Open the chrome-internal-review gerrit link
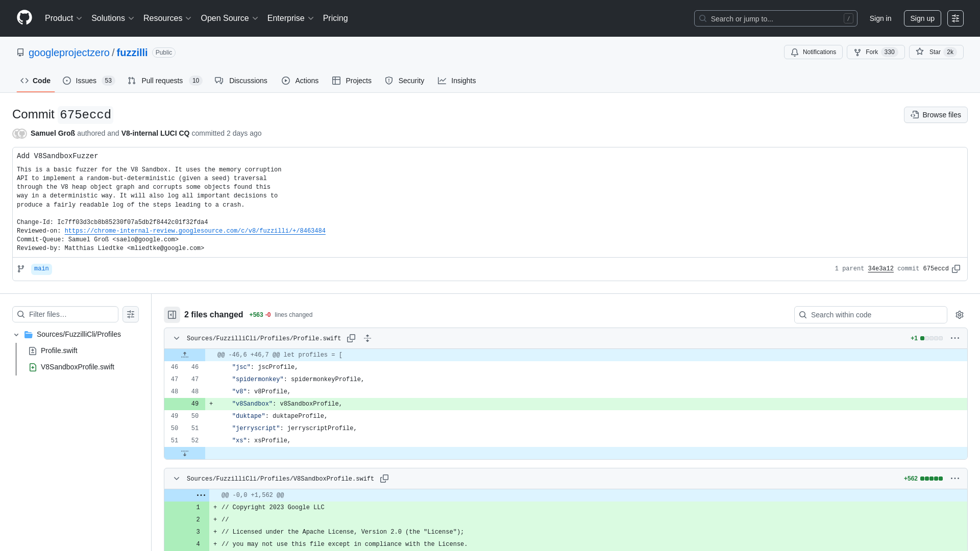This screenshot has width=980, height=551. [x=195, y=231]
